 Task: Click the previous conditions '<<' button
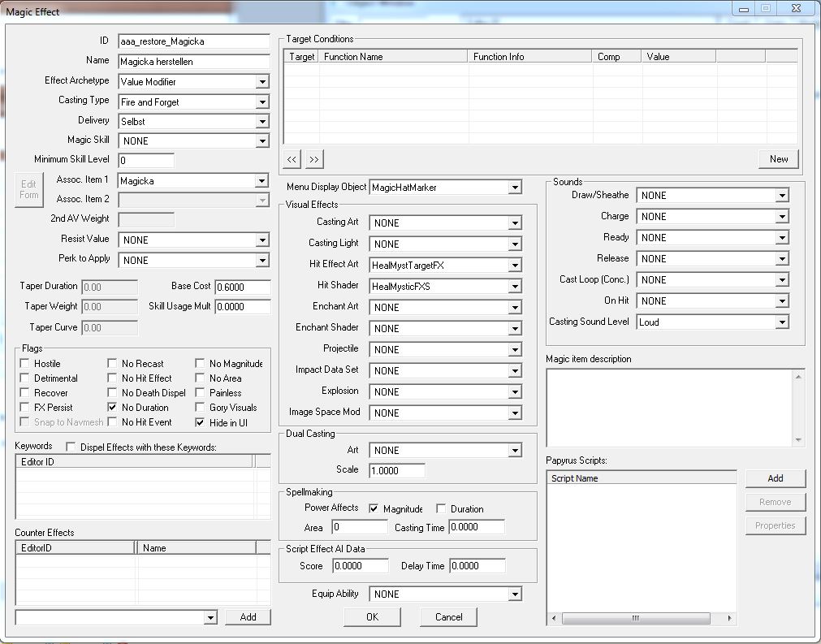pyautogui.click(x=292, y=159)
